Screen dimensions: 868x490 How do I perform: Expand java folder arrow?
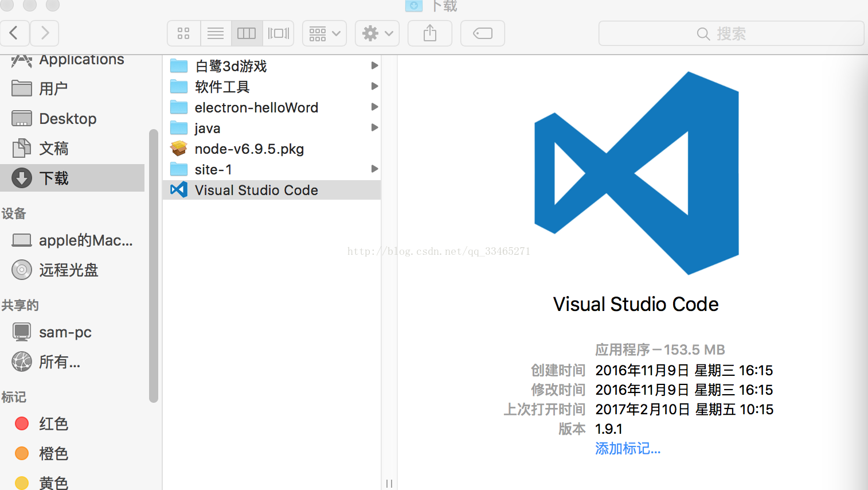tap(374, 127)
